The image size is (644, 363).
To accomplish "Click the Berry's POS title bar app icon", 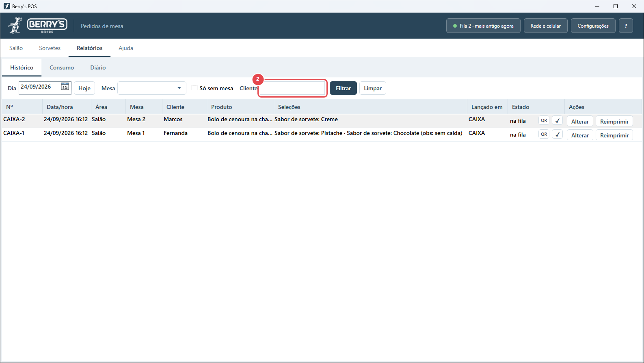I will coord(6,6).
